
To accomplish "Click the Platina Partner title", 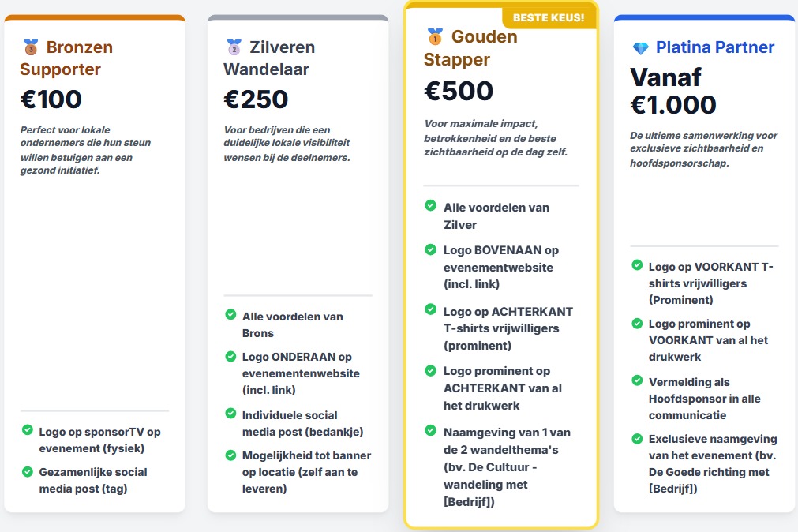I will (715, 47).
